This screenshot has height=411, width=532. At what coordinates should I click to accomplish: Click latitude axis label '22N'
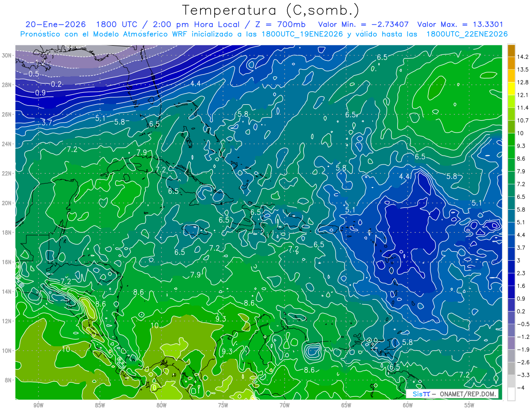tap(7, 173)
